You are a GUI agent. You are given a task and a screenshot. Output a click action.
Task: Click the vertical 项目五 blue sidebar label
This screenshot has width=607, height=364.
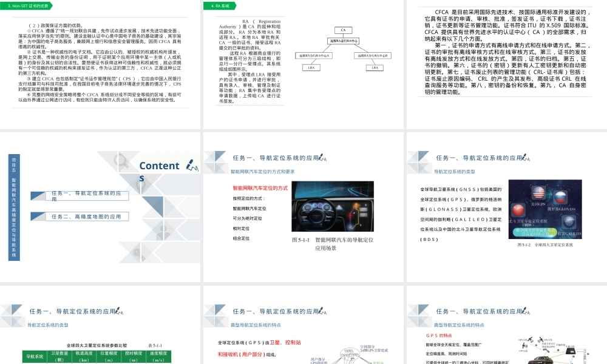(14, 207)
